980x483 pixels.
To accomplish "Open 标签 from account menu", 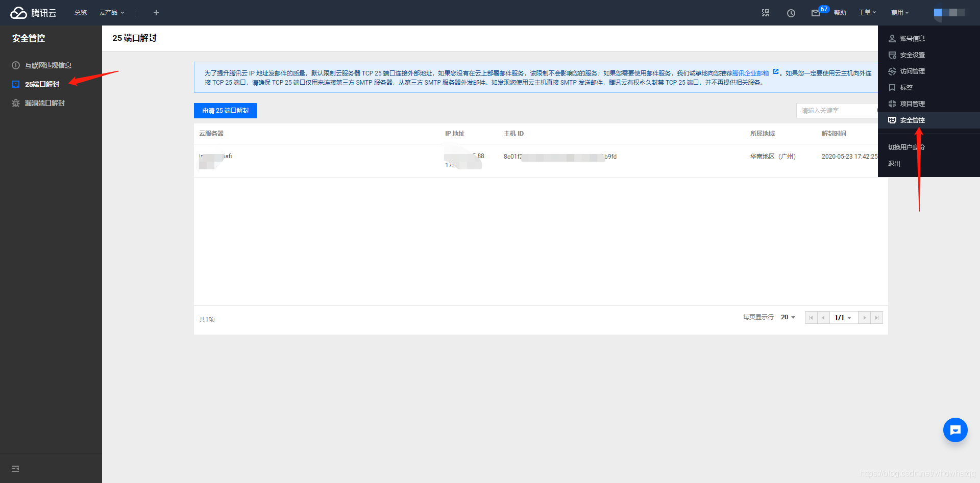I will coord(906,88).
